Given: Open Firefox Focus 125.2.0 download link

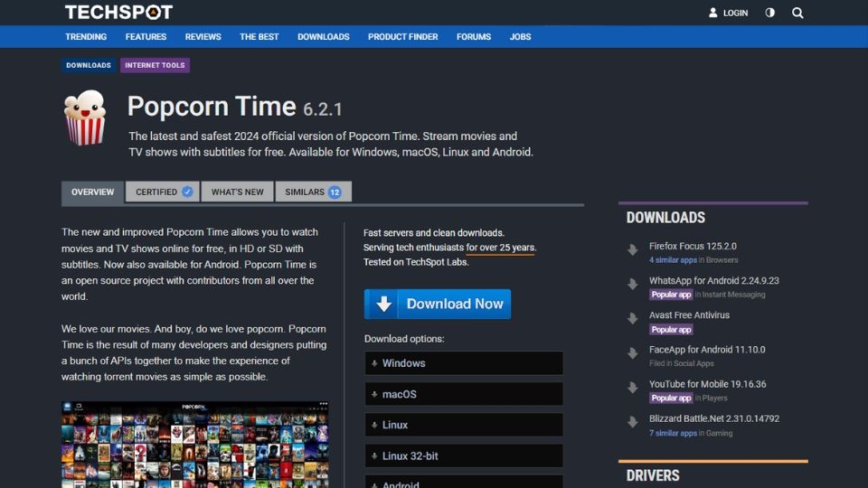Looking at the screenshot, I should (x=693, y=246).
